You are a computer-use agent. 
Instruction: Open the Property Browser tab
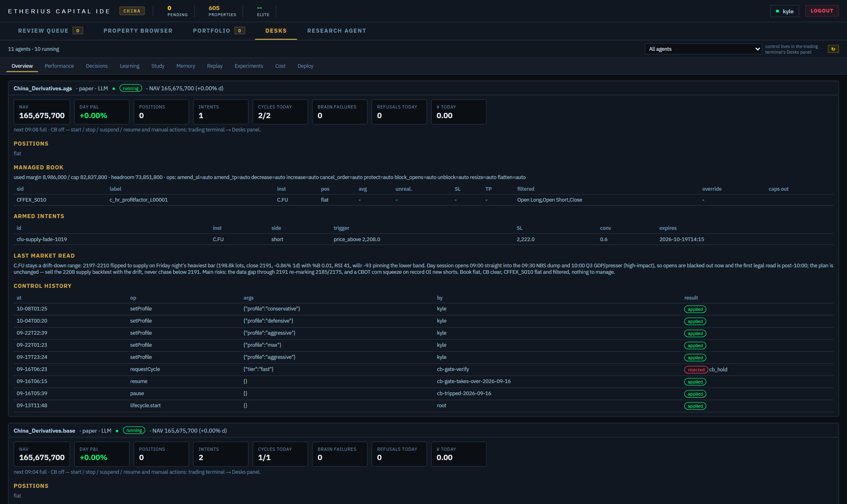pyautogui.click(x=138, y=31)
